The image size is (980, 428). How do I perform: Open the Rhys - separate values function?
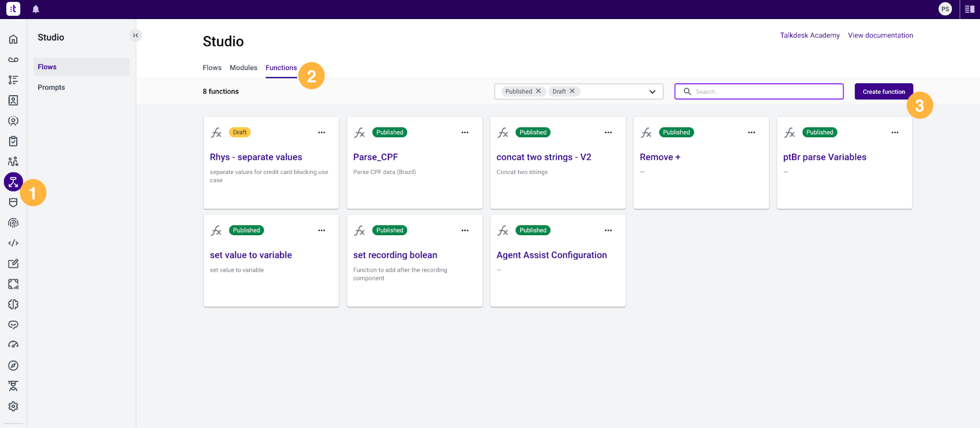coord(256,157)
